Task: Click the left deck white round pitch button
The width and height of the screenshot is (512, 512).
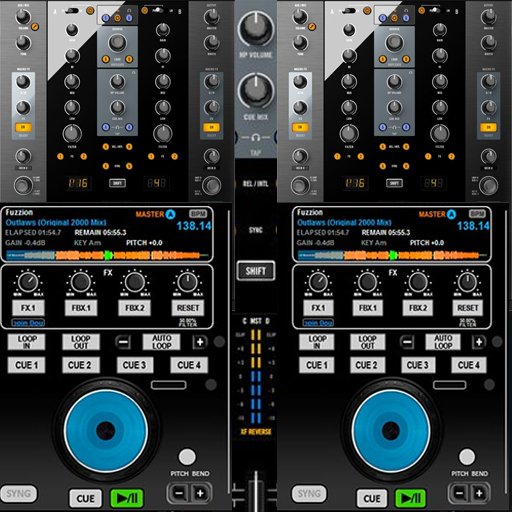Action: point(187,457)
